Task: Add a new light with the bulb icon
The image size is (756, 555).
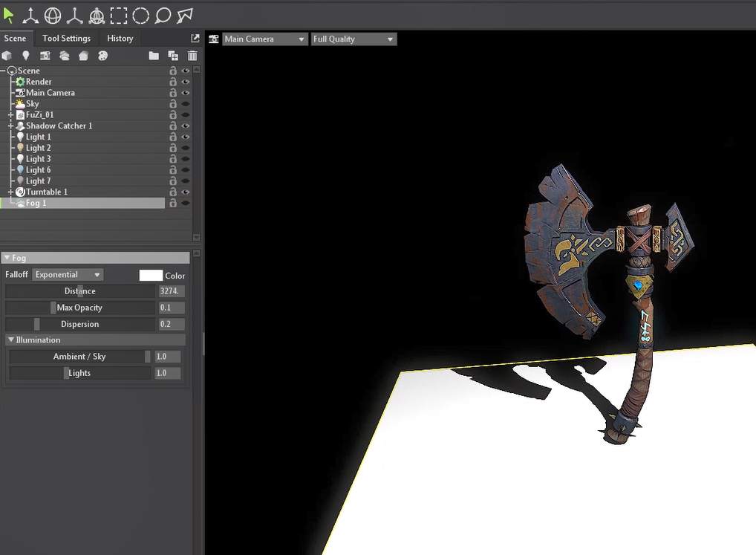Action: 26,56
